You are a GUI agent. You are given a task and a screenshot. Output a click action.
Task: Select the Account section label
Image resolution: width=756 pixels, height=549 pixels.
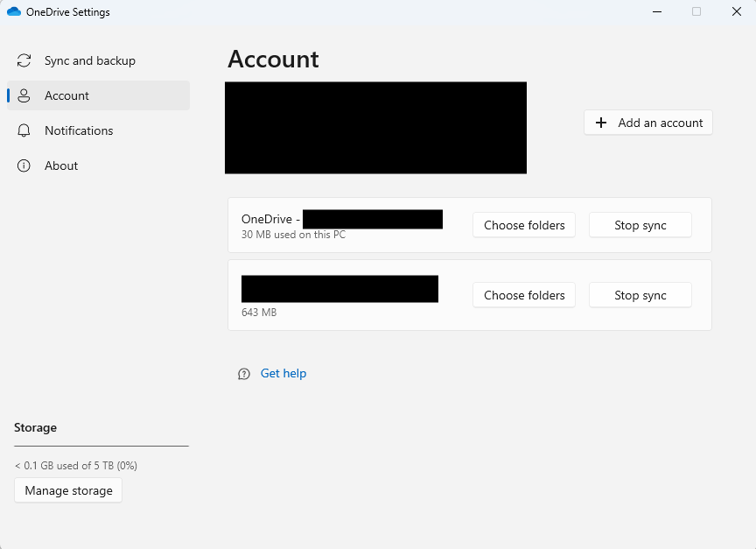(x=66, y=95)
